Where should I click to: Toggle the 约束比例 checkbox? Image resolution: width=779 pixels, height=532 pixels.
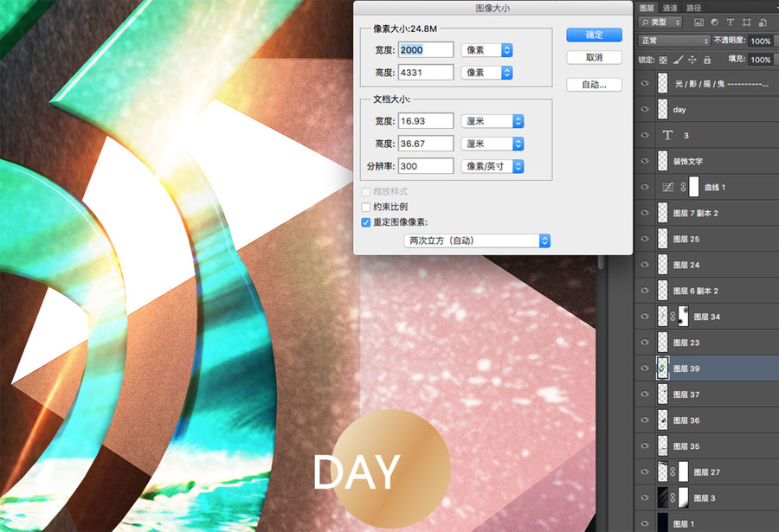coord(366,207)
